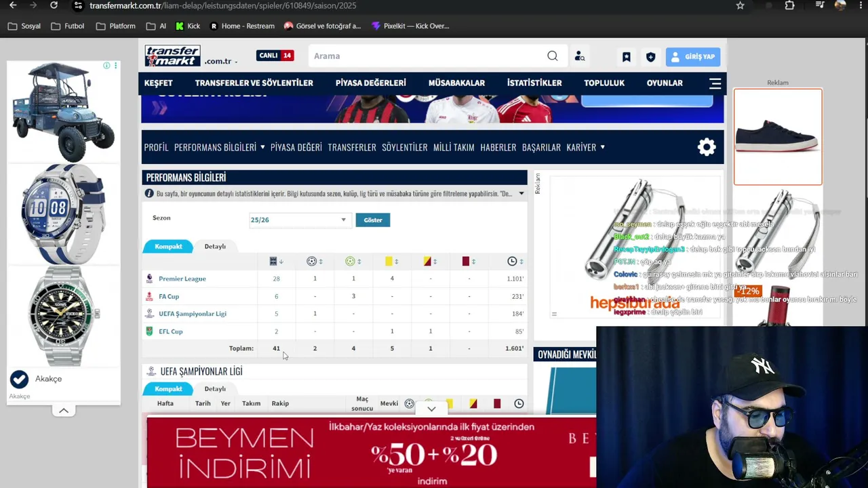868x488 pixels.
Task: Open the sneaker advertisement thumbnail
Action: tap(778, 137)
